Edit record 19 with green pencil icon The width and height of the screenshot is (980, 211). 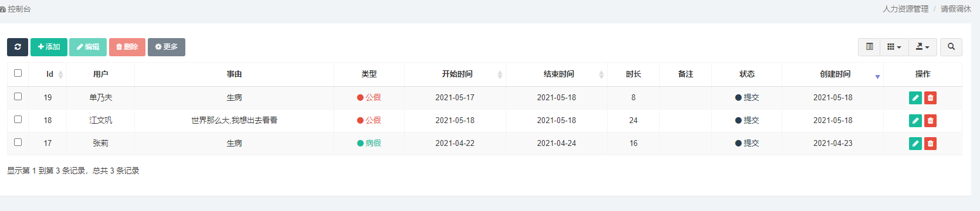coord(915,98)
